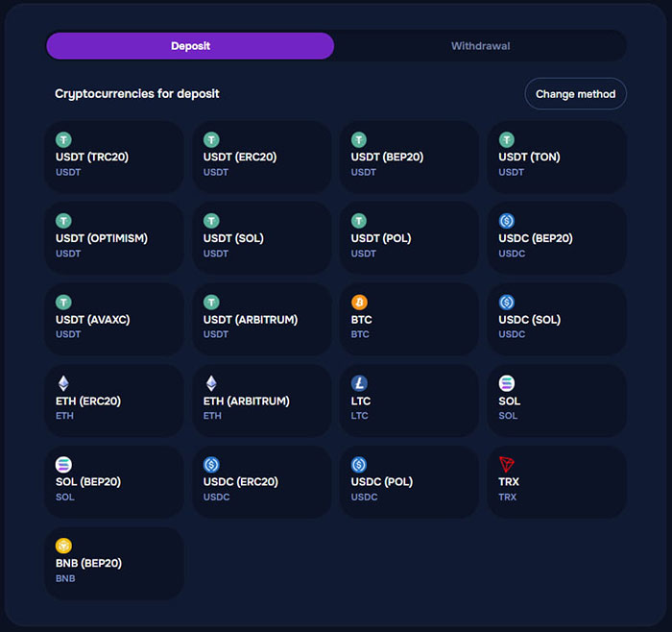Image resolution: width=672 pixels, height=632 pixels.
Task: Click the Tether icon on USDT (BEP20)
Action: [359, 140]
